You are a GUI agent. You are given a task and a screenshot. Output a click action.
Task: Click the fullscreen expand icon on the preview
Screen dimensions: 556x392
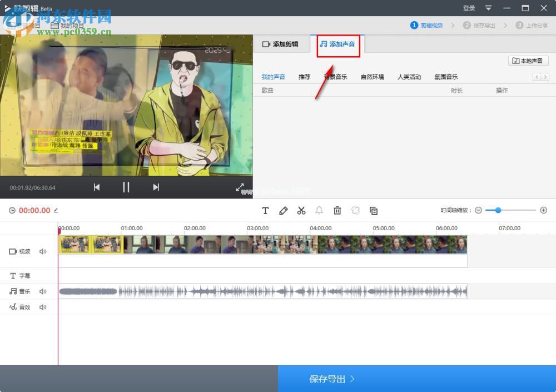pos(241,187)
